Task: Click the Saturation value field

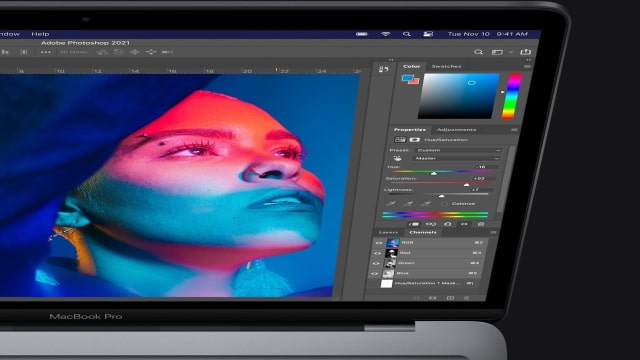Action: [x=483, y=178]
